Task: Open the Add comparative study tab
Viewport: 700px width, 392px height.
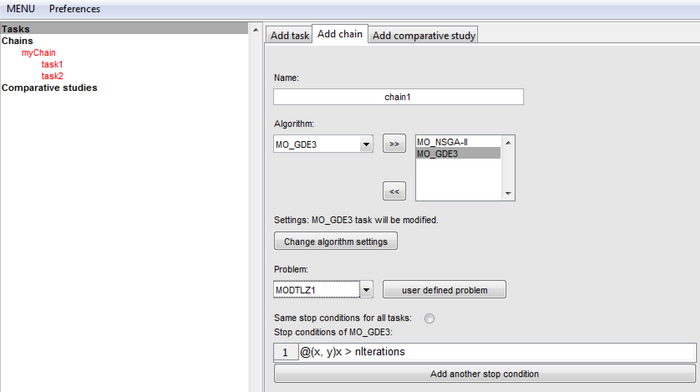Action: click(424, 35)
